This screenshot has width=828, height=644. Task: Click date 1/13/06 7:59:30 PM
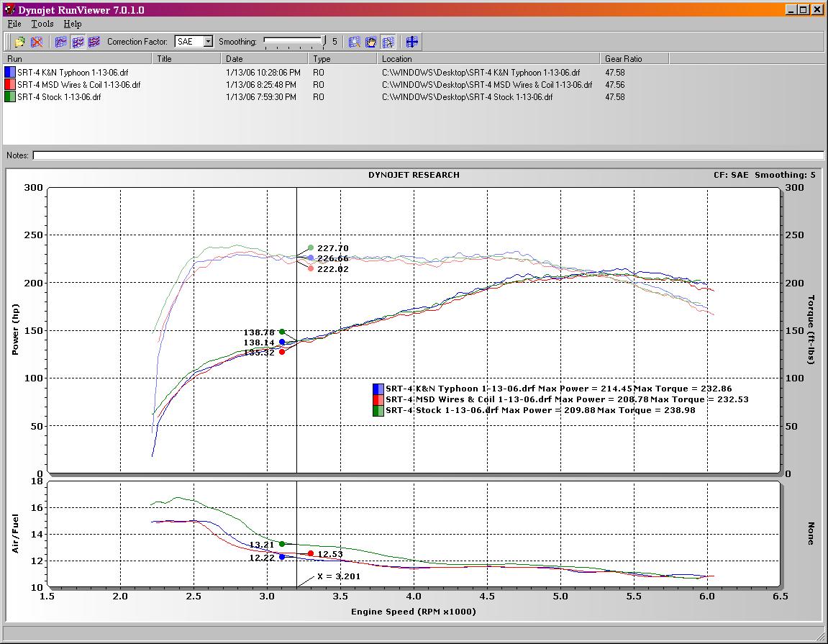coord(261,96)
